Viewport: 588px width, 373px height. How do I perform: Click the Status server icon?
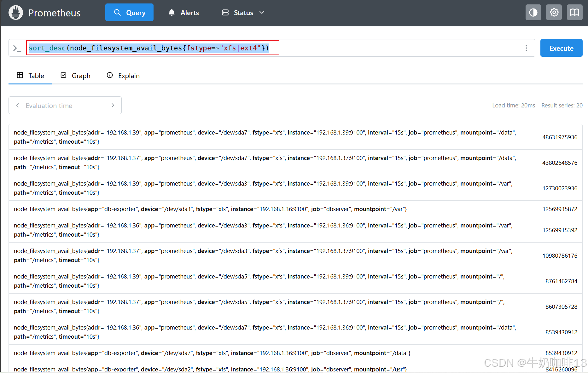pos(225,13)
